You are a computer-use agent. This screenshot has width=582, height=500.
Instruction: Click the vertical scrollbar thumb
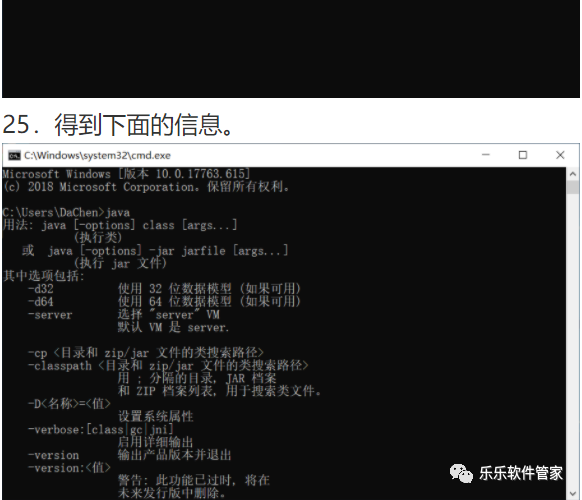click(573, 187)
